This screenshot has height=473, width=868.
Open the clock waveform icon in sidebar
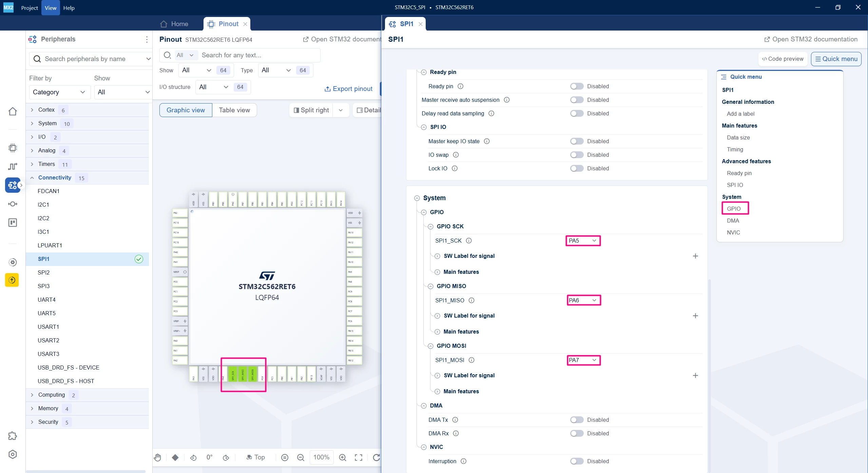click(x=13, y=166)
